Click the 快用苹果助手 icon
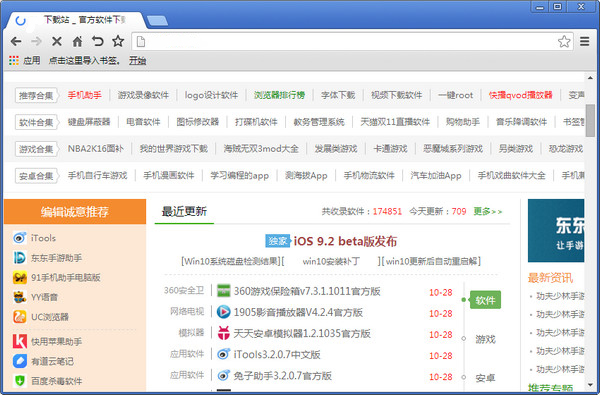The width and height of the screenshot is (600, 395). 20,341
